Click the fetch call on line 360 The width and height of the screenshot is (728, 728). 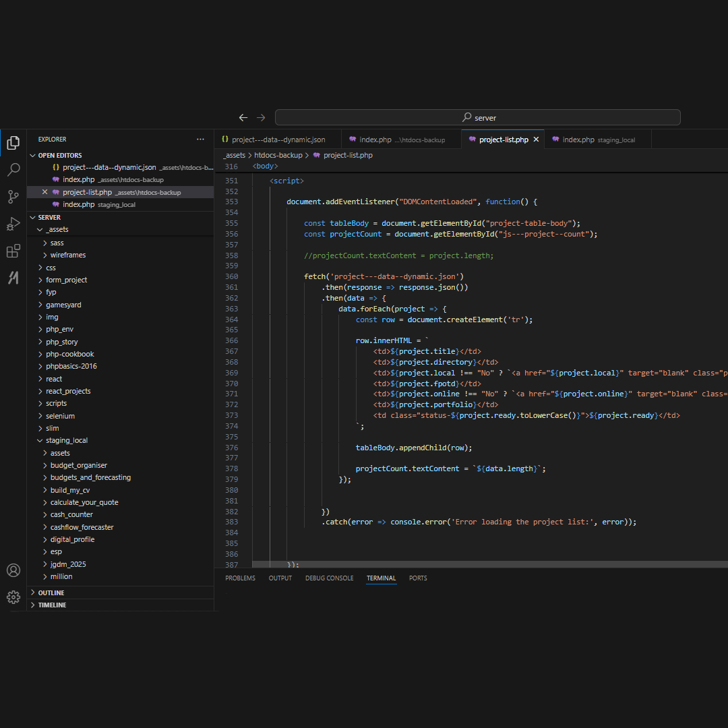pyautogui.click(x=384, y=277)
